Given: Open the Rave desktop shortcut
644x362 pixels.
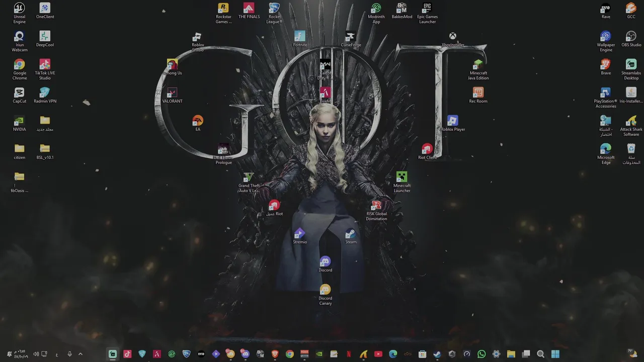Looking at the screenshot, I should tap(606, 11).
